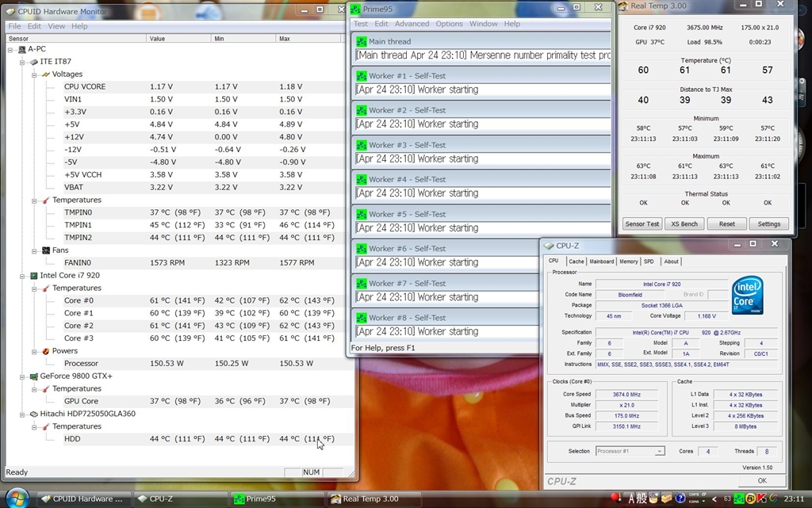This screenshot has width=812, height=508.
Task: Click the Hitachi hard drive icon
Action: [33, 414]
